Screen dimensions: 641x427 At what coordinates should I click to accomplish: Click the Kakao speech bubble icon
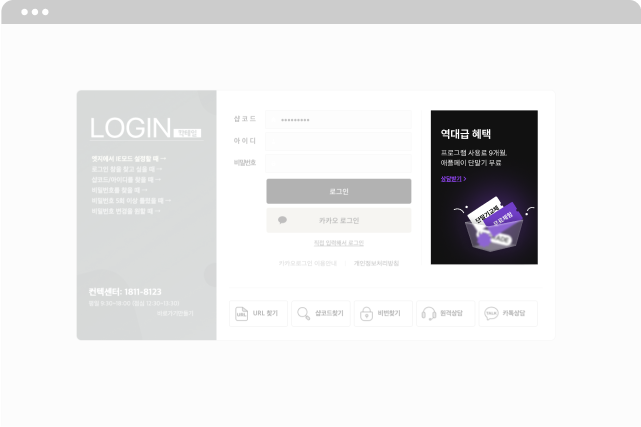coord(282,220)
